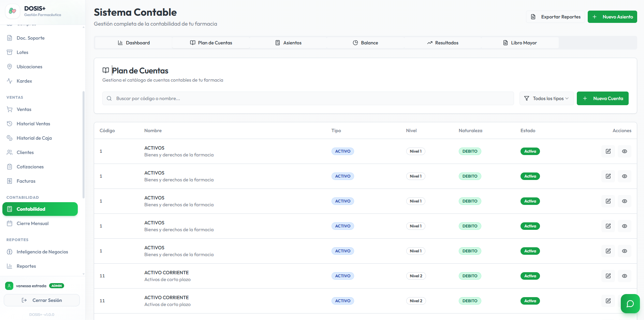Expand the Todos los tipos filter dropdown

point(547,98)
